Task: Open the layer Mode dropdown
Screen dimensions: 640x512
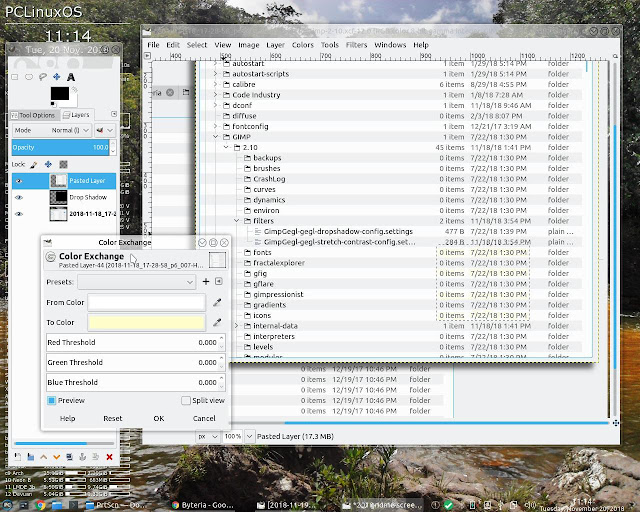Action: 51,130
